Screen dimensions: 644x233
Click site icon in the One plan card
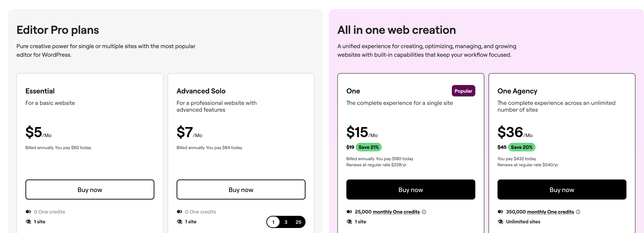click(349, 222)
